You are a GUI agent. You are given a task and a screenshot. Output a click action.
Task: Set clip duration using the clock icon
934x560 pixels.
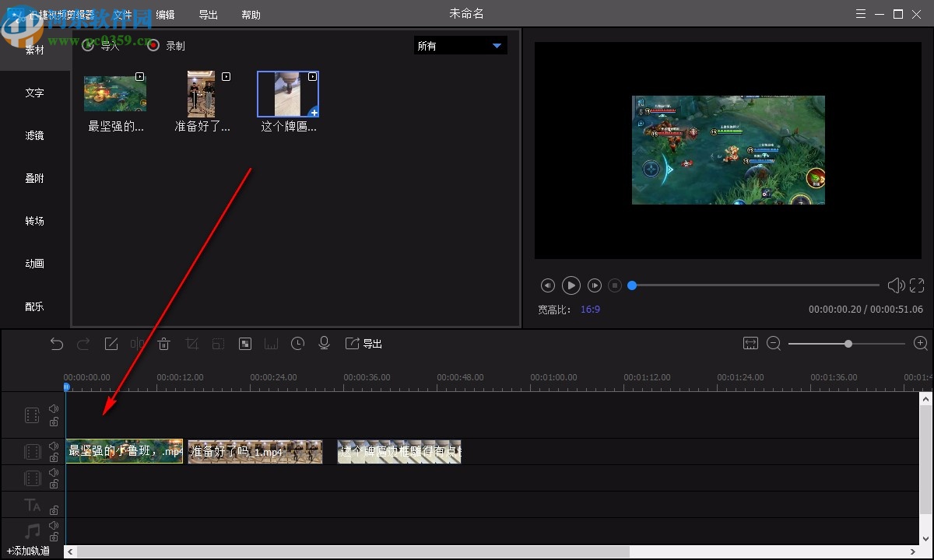pyautogui.click(x=297, y=343)
